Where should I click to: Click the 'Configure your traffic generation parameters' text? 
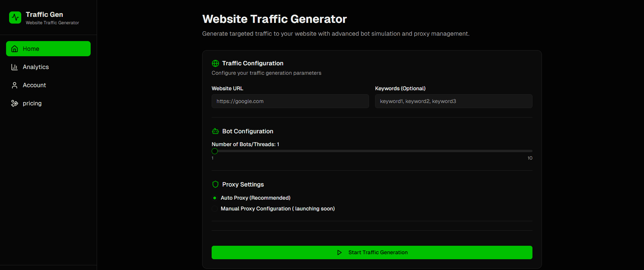(x=266, y=73)
